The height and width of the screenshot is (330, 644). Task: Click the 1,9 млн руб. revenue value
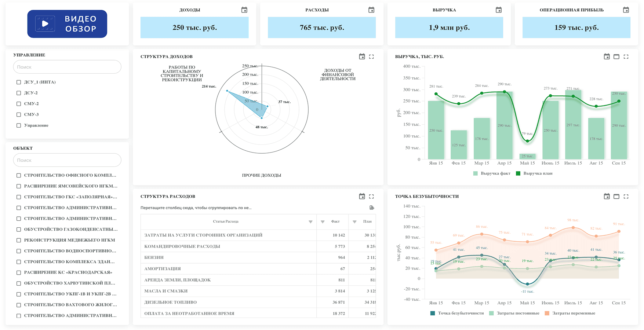(x=449, y=27)
